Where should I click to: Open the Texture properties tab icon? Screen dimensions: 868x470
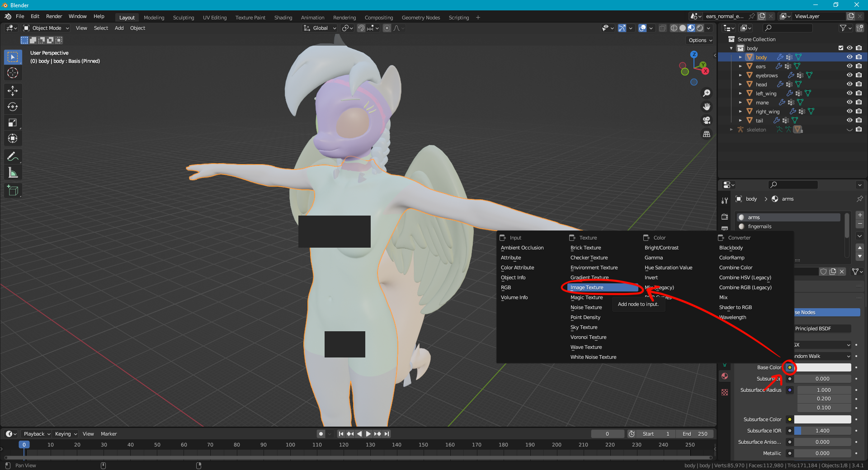pyautogui.click(x=725, y=392)
